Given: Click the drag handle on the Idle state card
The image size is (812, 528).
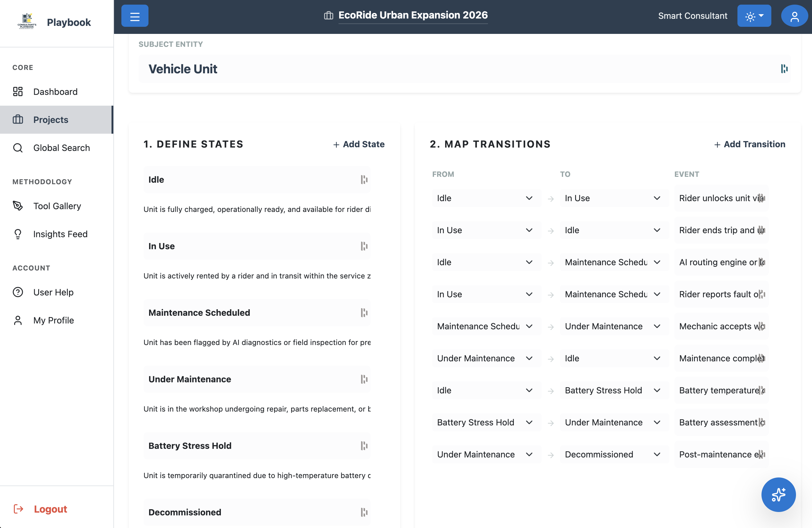Looking at the screenshot, I should (x=364, y=179).
